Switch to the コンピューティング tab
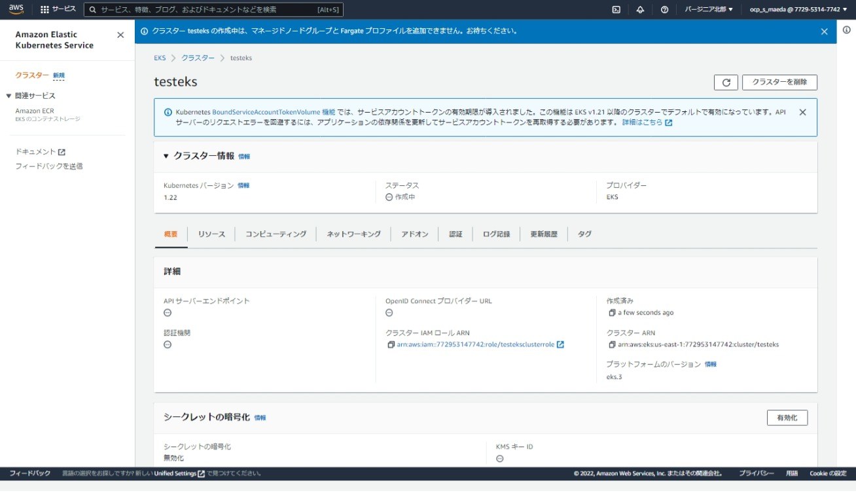 (x=276, y=234)
